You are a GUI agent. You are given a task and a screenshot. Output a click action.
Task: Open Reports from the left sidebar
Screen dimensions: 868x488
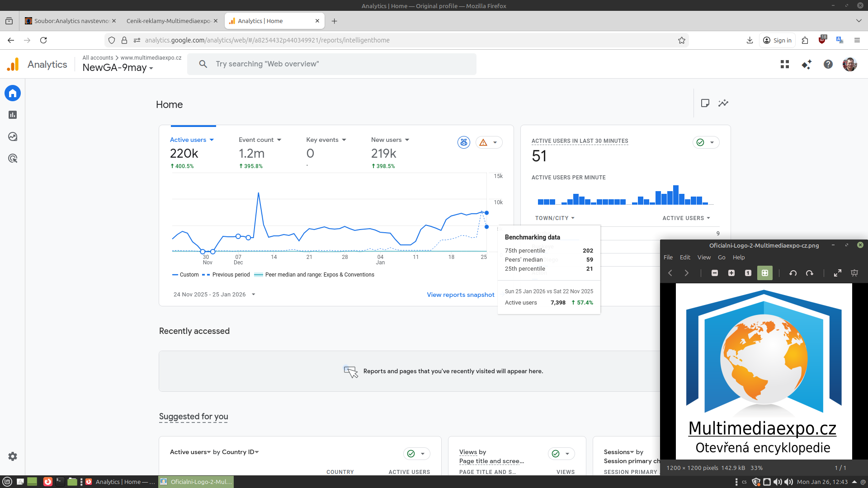pyautogui.click(x=13, y=115)
